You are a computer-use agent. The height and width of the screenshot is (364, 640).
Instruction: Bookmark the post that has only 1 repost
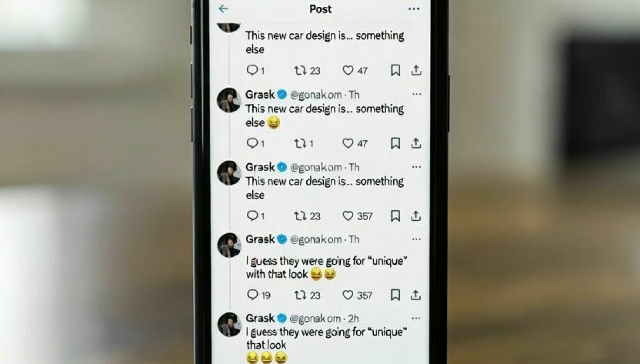pos(395,143)
